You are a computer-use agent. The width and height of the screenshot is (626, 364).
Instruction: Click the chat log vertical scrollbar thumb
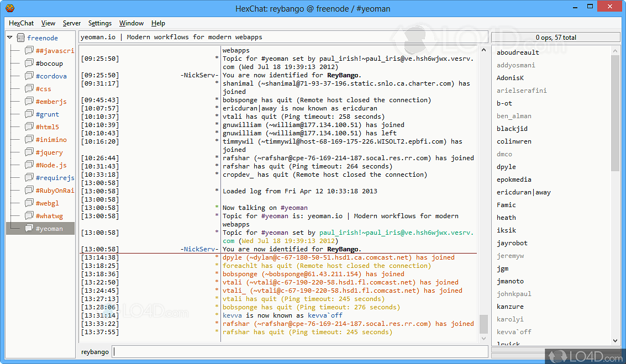(483, 324)
